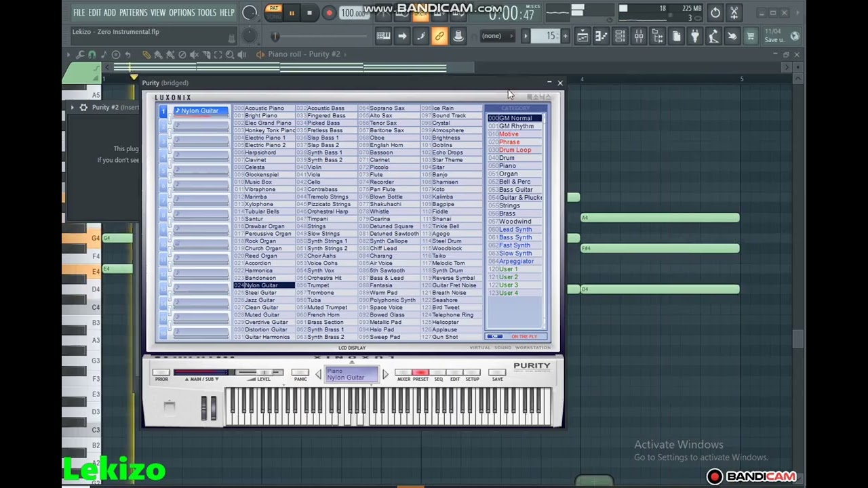Screen dimensions: 868x488
Task: Open the EDIT menu in menu bar
Action: (94, 12)
